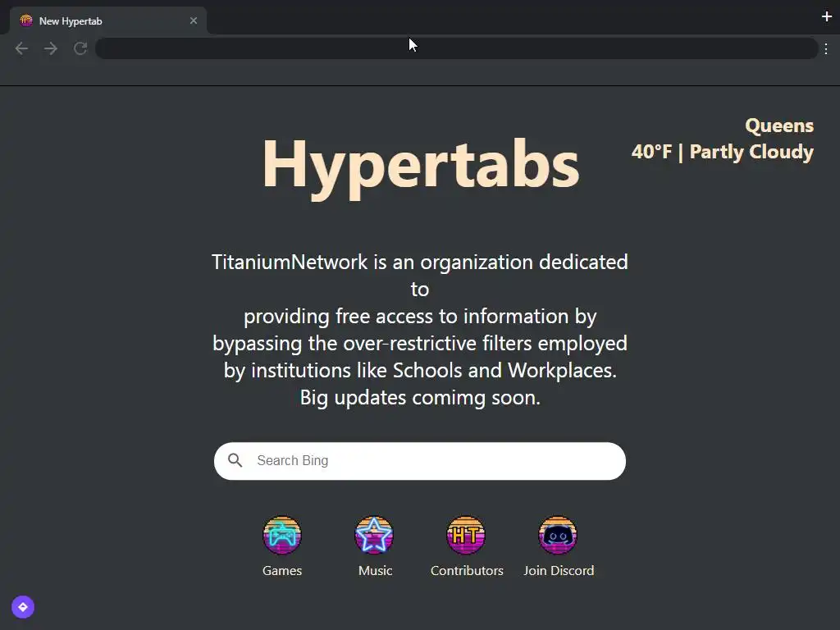840x630 pixels.
Task: Click the Join Discord label
Action: click(559, 571)
